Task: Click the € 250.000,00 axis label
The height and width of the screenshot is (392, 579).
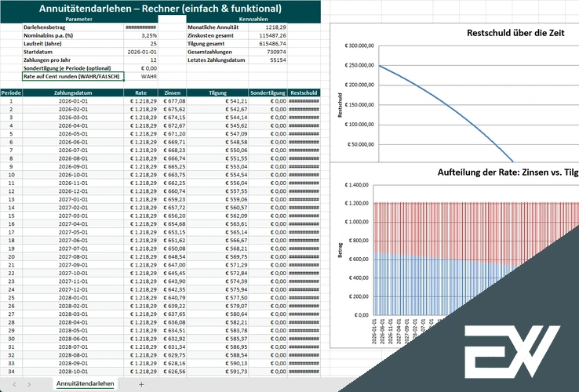Action: click(359, 65)
